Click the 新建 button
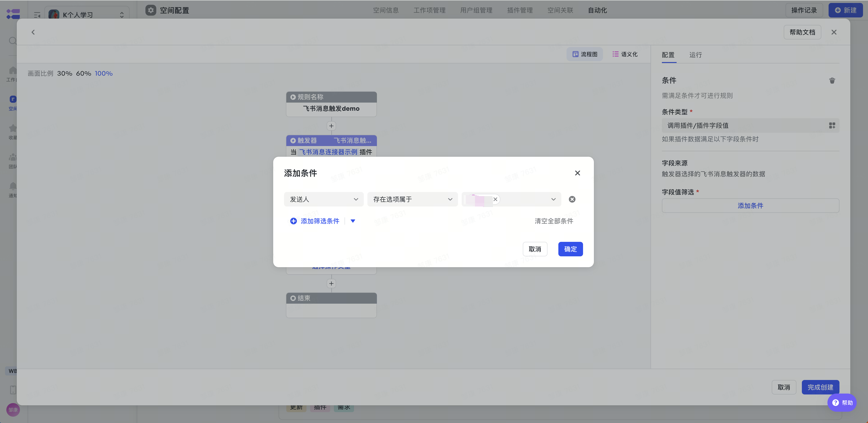Screen dimensions: 868x423 845,10
